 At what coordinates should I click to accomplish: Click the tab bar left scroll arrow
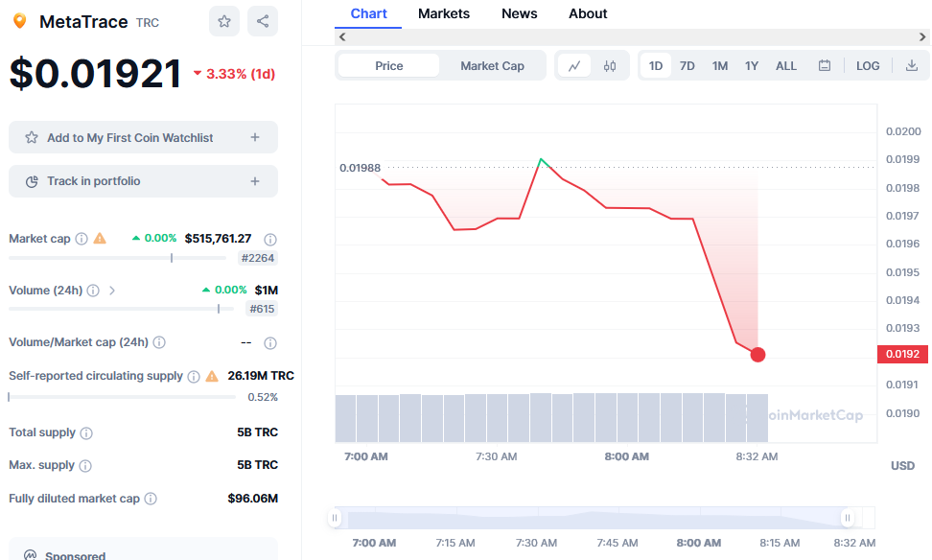(341, 36)
